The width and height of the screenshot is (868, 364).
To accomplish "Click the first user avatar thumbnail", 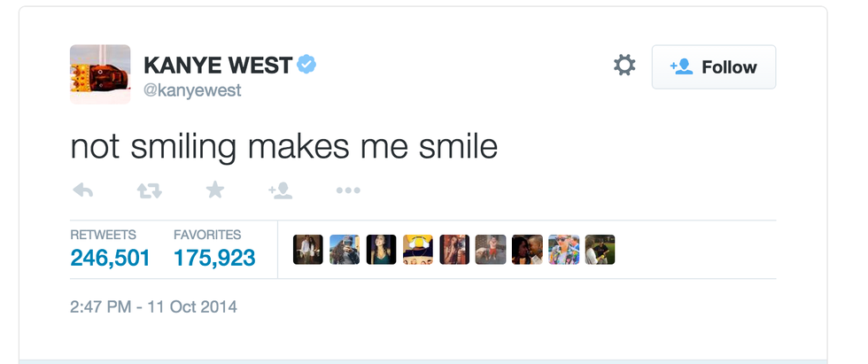I will 308,250.
